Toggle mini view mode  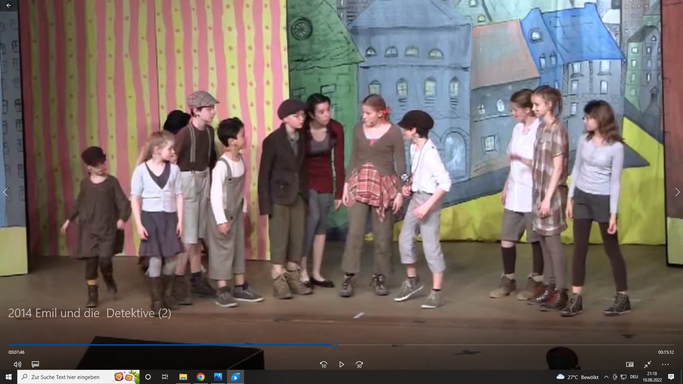[630, 364]
